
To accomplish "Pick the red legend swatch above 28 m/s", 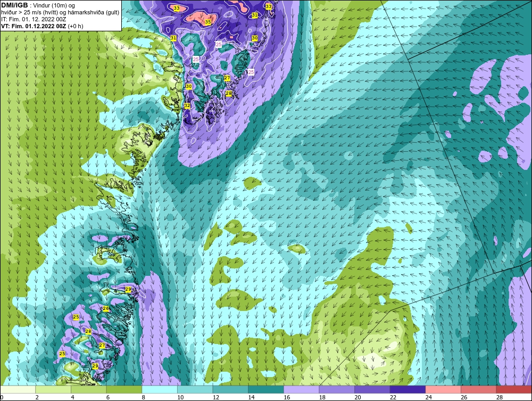I will pos(514,389).
